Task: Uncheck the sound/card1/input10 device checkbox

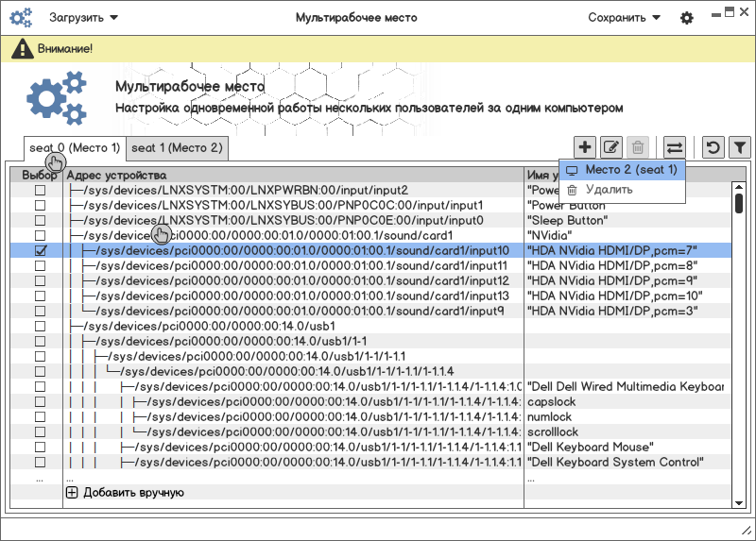Action: (x=40, y=250)
